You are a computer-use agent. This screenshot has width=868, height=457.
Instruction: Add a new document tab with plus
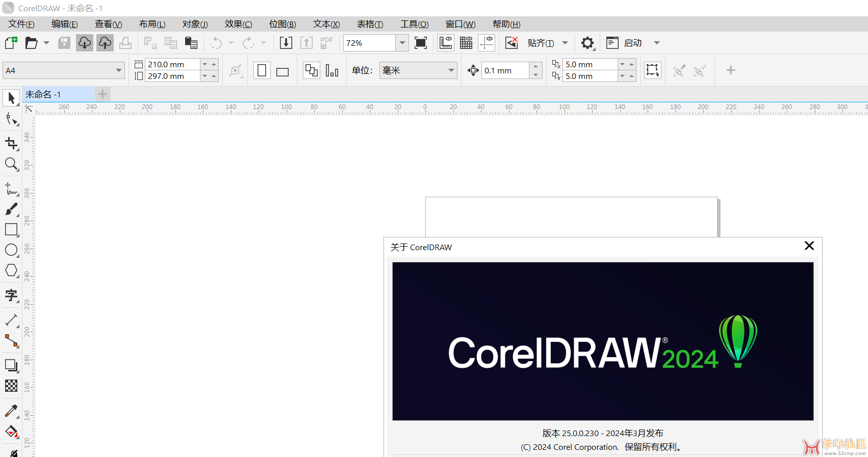[x=103, y=94]
